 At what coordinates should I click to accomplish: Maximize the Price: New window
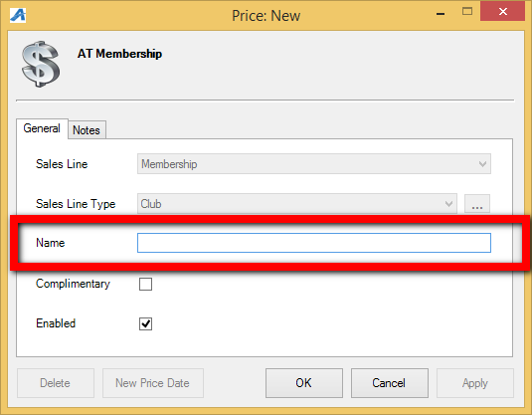(x=467, y=12)
